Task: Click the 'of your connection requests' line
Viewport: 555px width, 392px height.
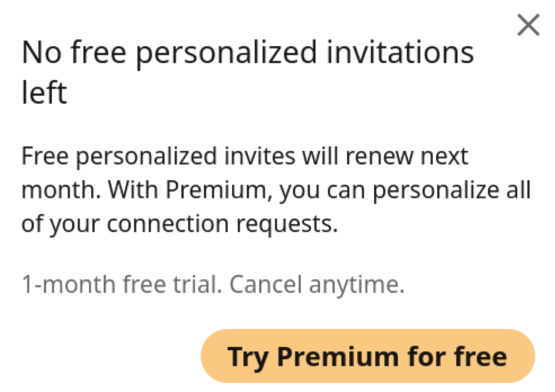Action: tap(179, 224)
